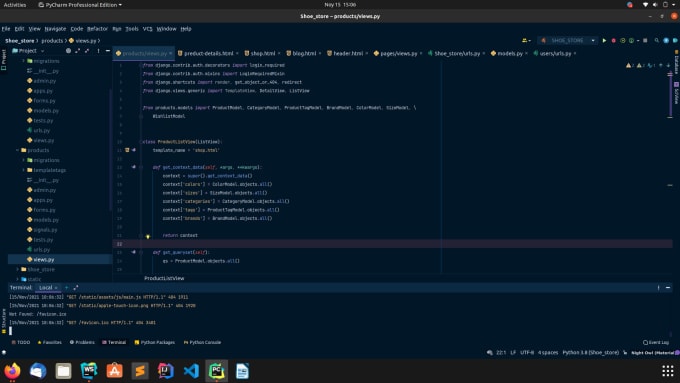Screen dimensions: 680x383
Task: Hide the Terminal tool window
Action: coord(668,288)
